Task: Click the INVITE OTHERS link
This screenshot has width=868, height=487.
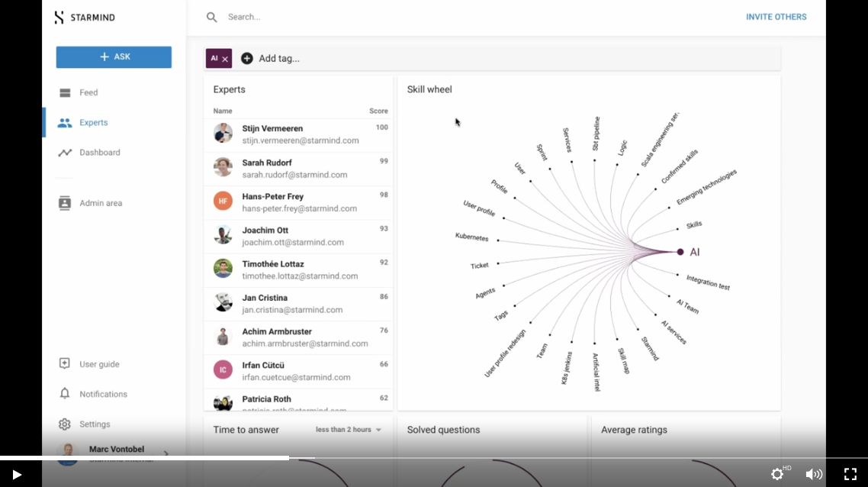Action: click(x=776, y=17)
